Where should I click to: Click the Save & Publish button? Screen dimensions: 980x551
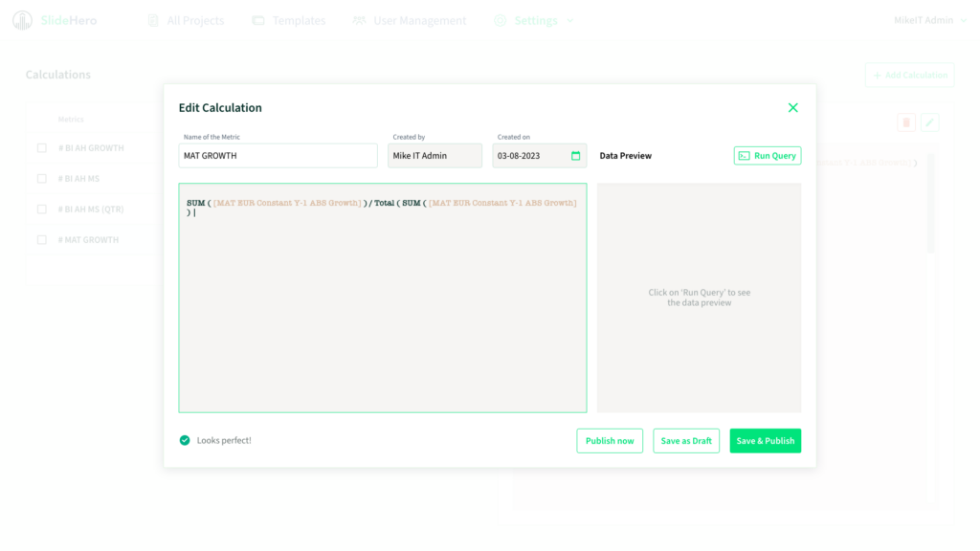click(765, 441)
